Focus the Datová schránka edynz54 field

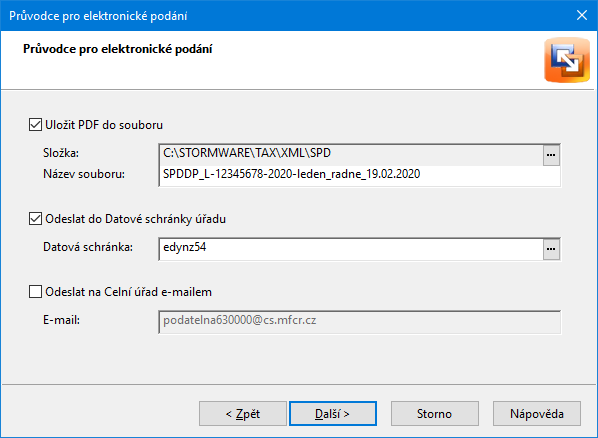(x=351, y=249)
